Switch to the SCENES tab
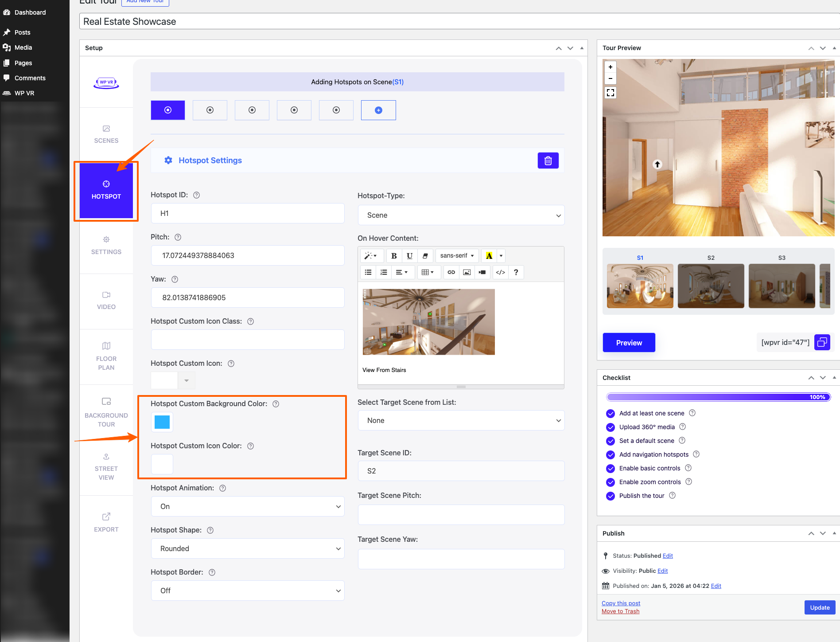Screen dimensions: 840x642 point(106,133)
